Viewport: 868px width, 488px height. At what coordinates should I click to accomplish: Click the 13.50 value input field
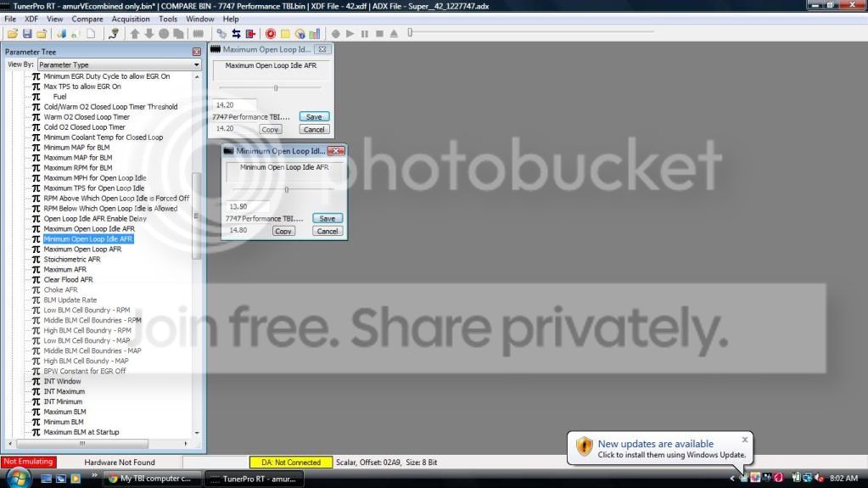(x=248, y=206)
